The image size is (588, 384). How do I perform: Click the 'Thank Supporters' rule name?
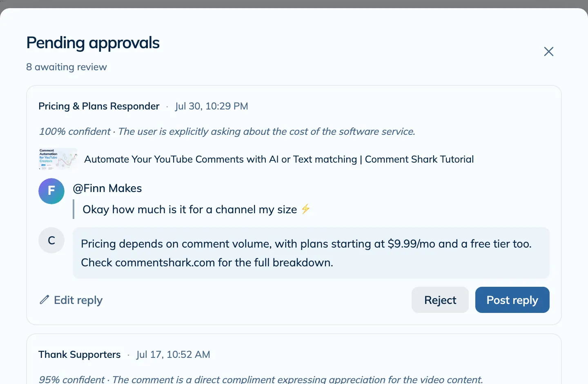(x=80, y=355)
